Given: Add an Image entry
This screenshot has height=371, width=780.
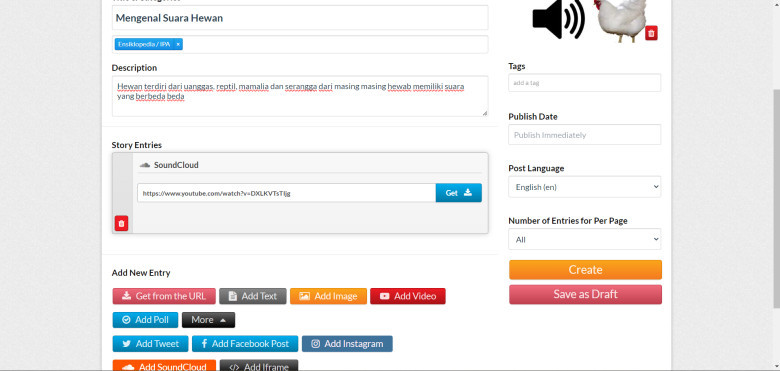Looking at the screenshot, I should coord(328,296).
